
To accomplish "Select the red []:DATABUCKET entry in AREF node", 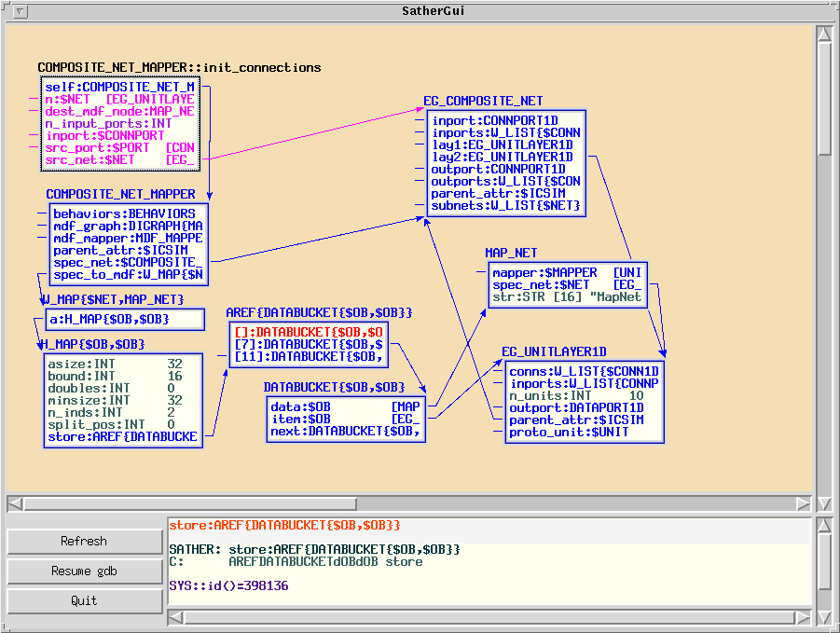I will coord(308,331).
